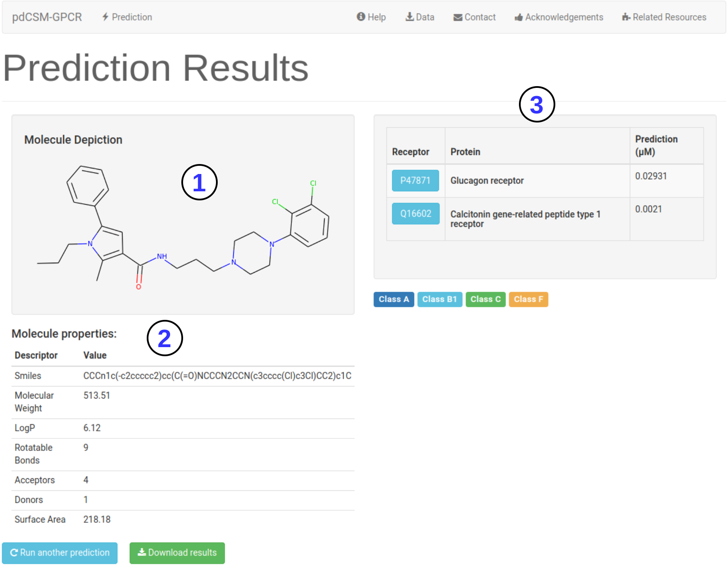The width and height of the screenshot is (728, 567).
Task: Click the Prediction (µM) column header
Action: click(x=656, y=145)
